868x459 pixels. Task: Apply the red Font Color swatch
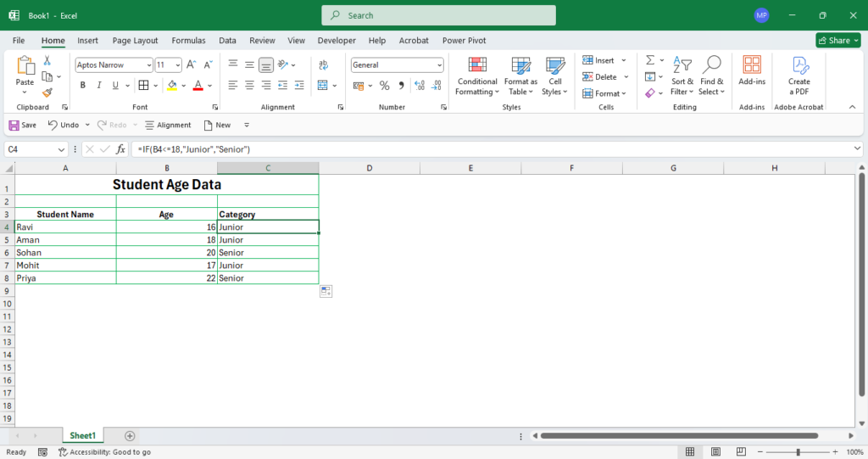198,86
